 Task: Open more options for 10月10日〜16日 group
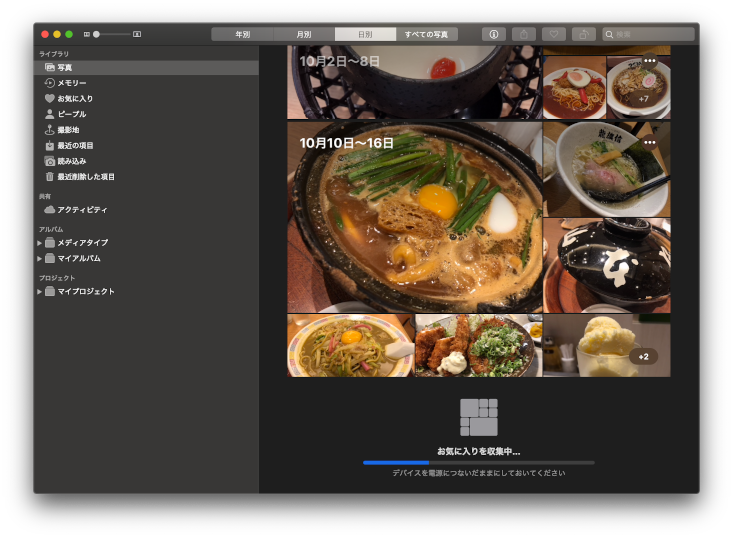[649, 142]
